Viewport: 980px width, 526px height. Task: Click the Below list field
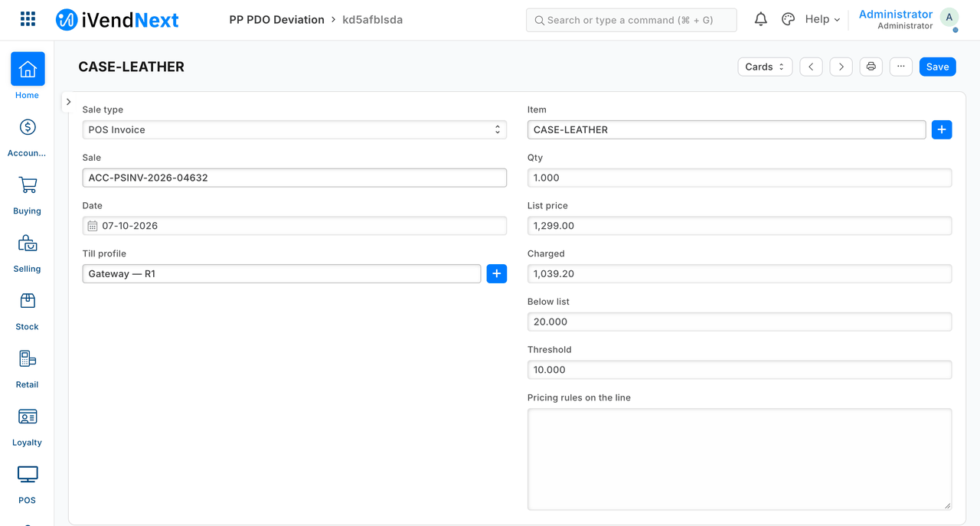coord(740,322)
